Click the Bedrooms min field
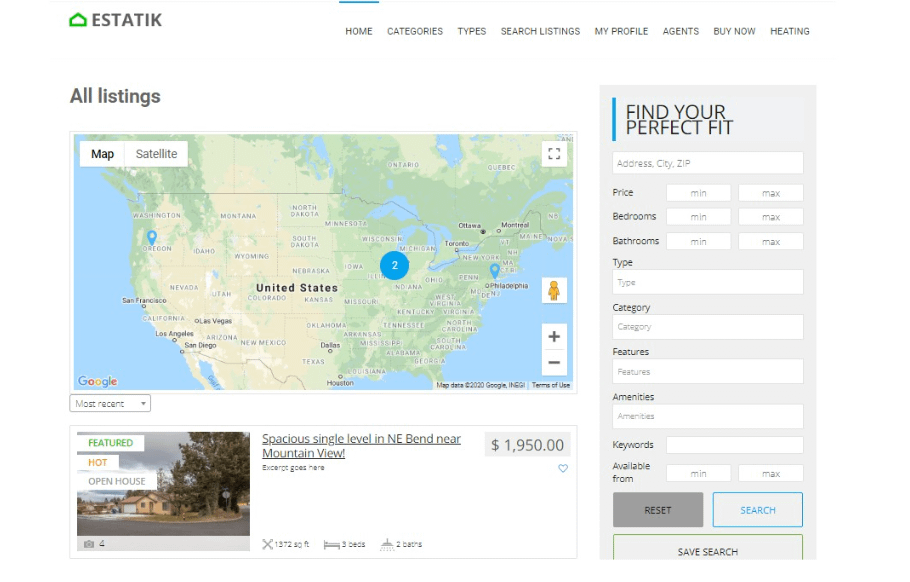Screen dimensions: 910x582 pyautogui.click(x=698, y=217)
